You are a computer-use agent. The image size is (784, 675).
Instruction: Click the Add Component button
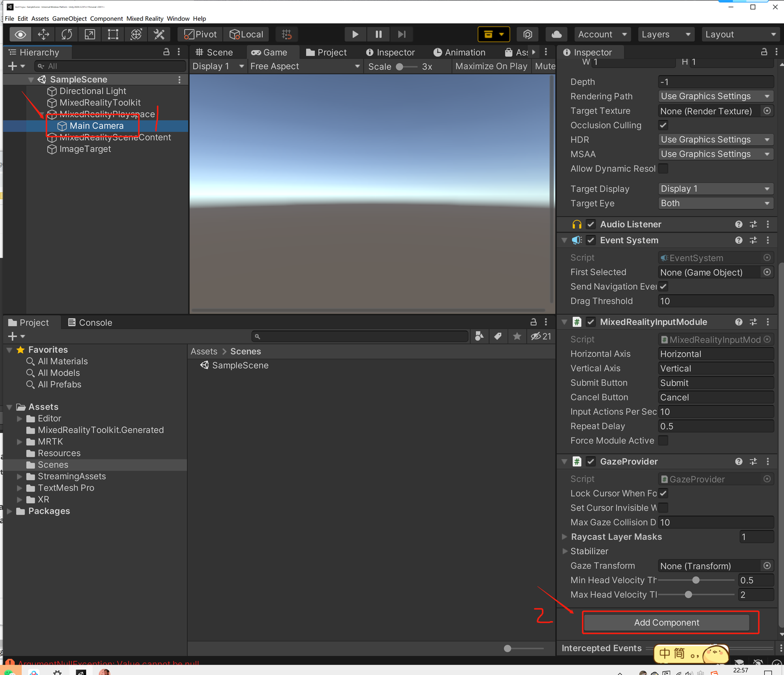point(666,622)
